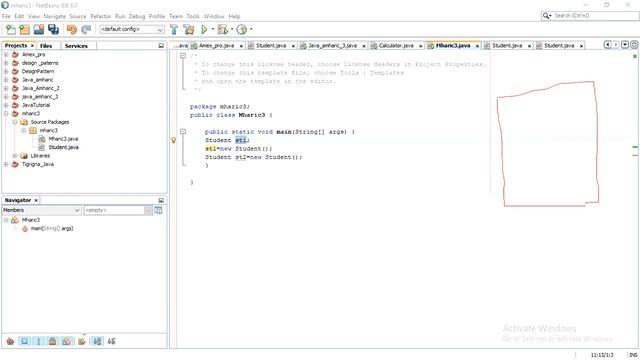Toggle Show Inner Classes filter in Navigator

67,341
